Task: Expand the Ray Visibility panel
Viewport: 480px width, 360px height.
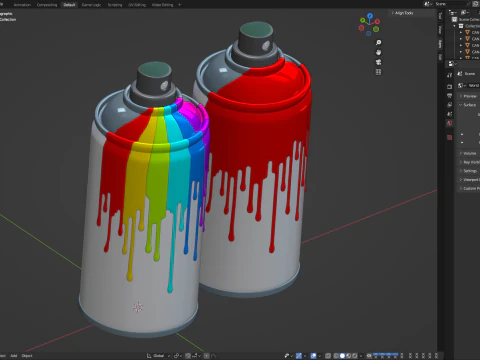Action: (469, 162)
